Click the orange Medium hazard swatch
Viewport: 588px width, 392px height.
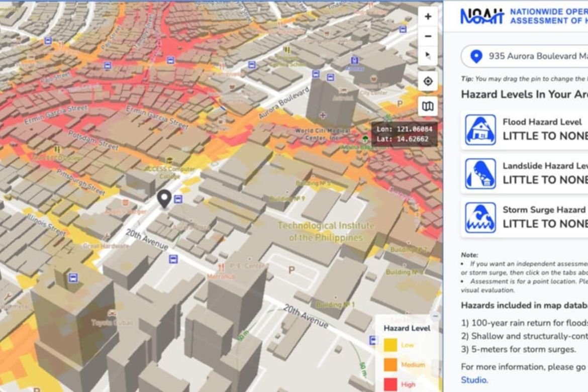click(390, 365)
